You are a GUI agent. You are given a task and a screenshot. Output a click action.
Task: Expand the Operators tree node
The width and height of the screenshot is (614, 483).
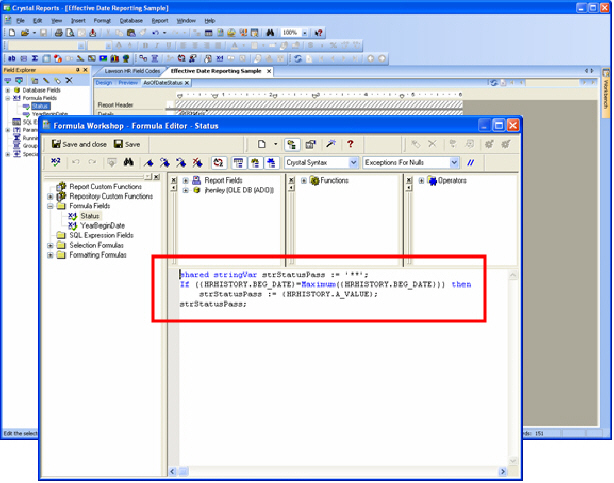[x=421, y=181]
